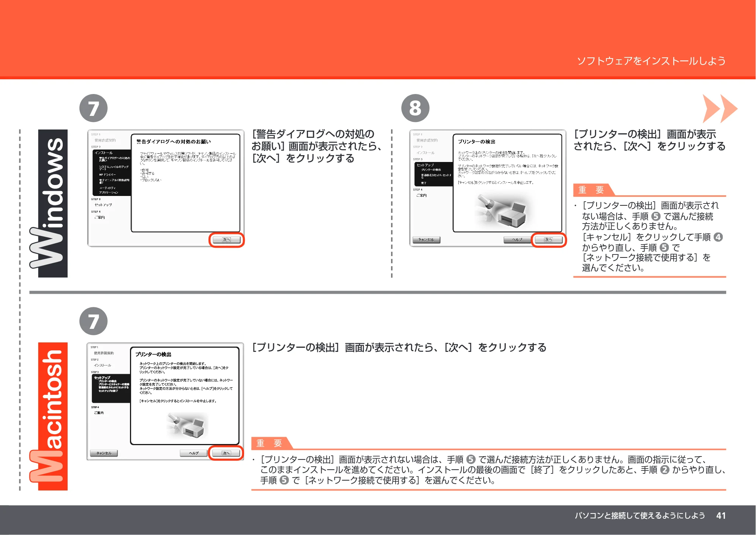Click セットアップの終了 in the Macintosh sidebar
This screenshot has height=535, width=756.
[x=108, y=391]
